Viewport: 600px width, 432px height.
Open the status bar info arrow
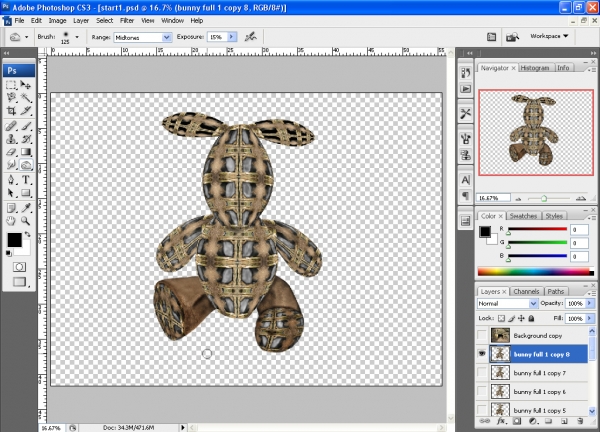[183, 427]
